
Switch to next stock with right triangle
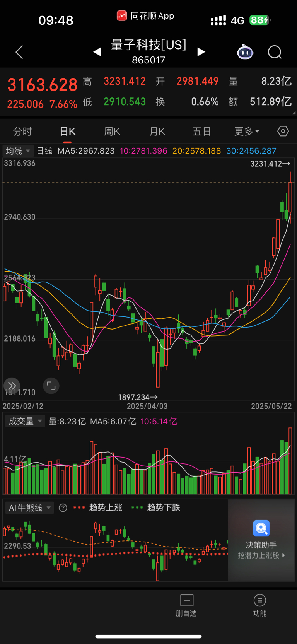[201, 52]
